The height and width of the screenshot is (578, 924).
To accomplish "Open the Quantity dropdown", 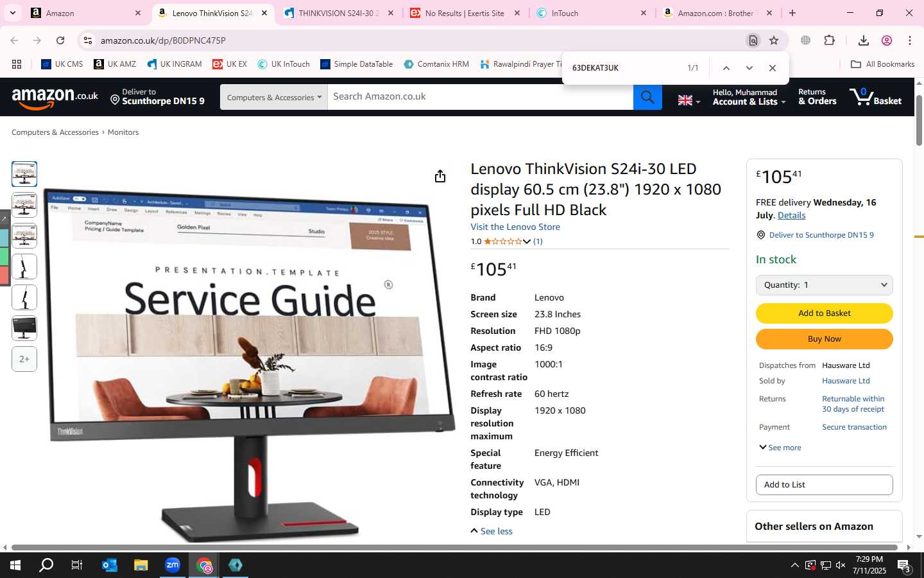I will tap(824, 285).
